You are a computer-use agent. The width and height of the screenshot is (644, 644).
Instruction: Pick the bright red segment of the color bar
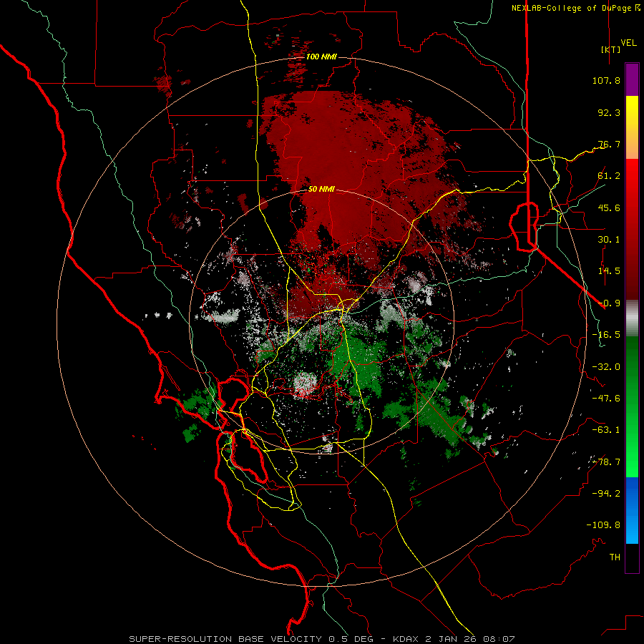click(x=632, y=229)
